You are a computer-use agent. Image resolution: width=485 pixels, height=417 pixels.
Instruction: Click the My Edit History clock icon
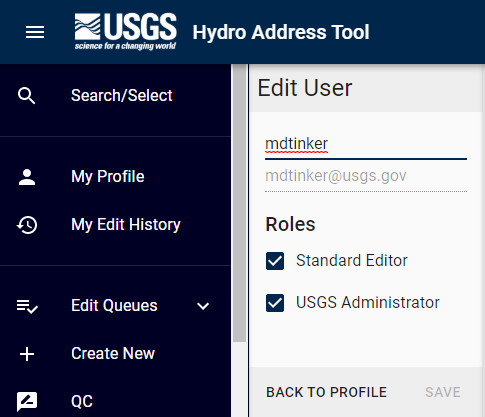click(27, 225)
